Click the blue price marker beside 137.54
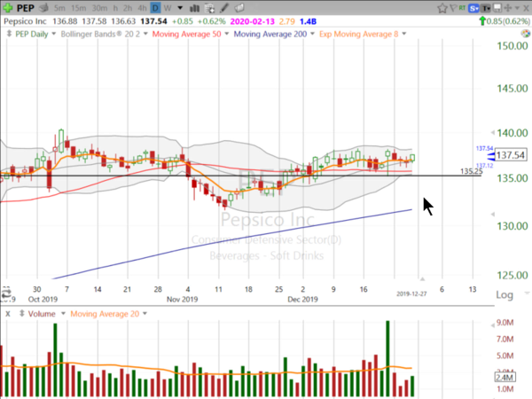This screenshot has height=399, width=532. tap(490, 156)
